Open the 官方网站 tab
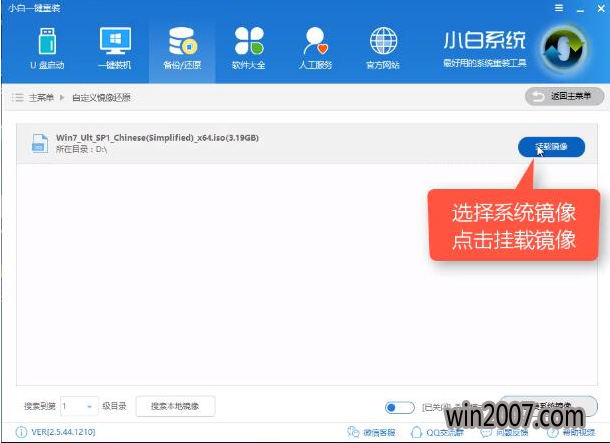The height and width of the screenshot is (443, 610). coord(383,49)
